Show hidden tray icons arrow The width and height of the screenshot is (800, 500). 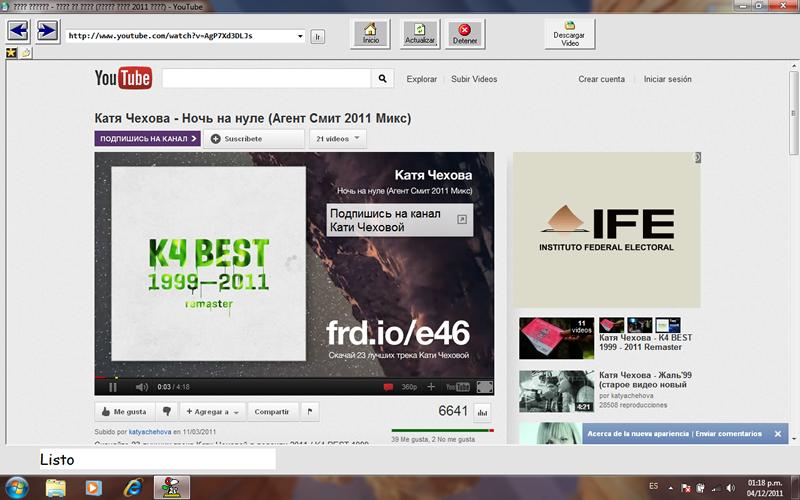point(670,488)
